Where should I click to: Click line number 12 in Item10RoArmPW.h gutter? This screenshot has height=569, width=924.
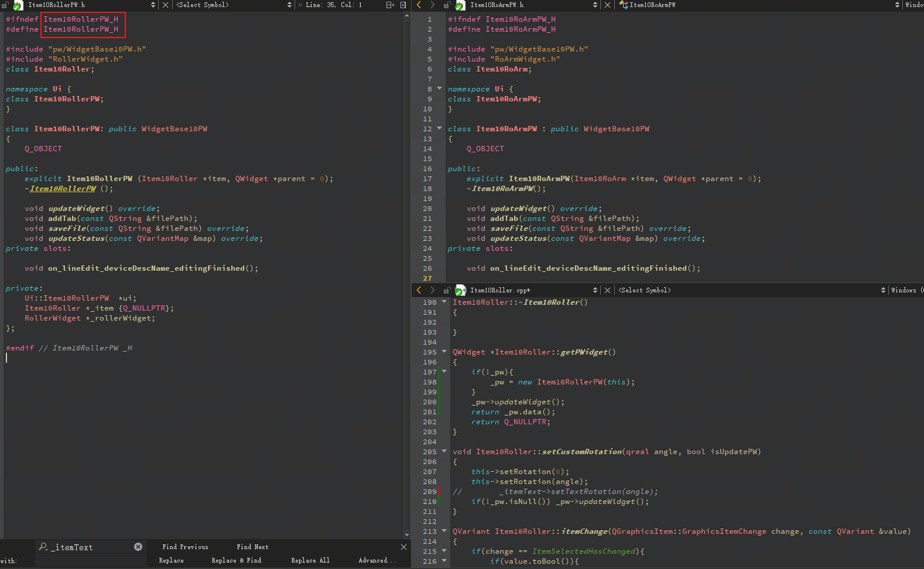[x=427, y=129]
